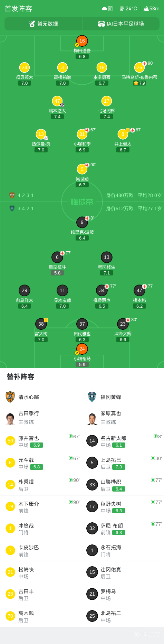Open substitute 上岛拓巳 number 5 row
Image resolution: width=164 pixels, height=644 pixels.
123,463
